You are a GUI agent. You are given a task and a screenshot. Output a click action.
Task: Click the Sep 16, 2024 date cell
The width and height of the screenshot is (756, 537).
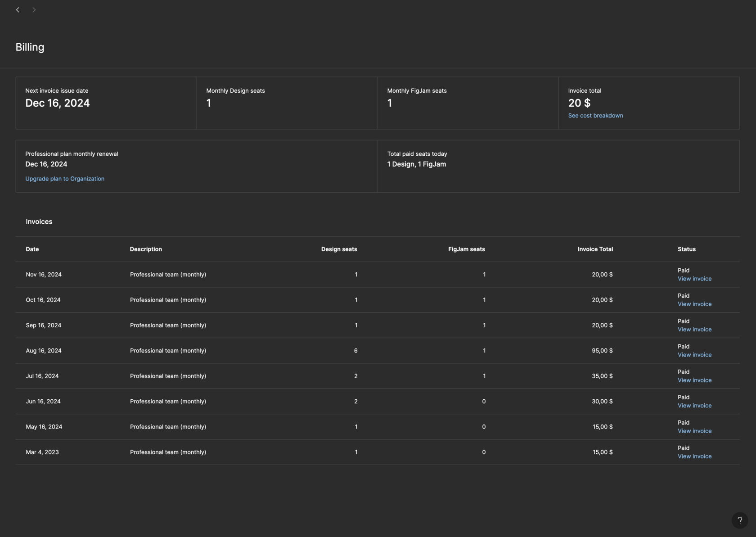tap(44, 325)
